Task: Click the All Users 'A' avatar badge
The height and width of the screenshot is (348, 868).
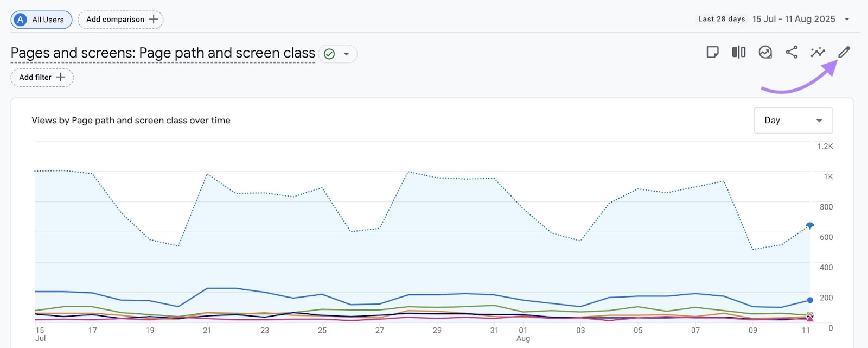Action: click(x=20, y=20)
